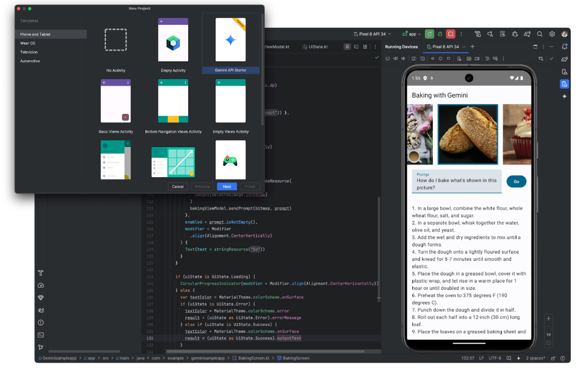Click the emulator Back navigation triangle
The height and width of the screenshot is (370, 588).
[432, 58]
